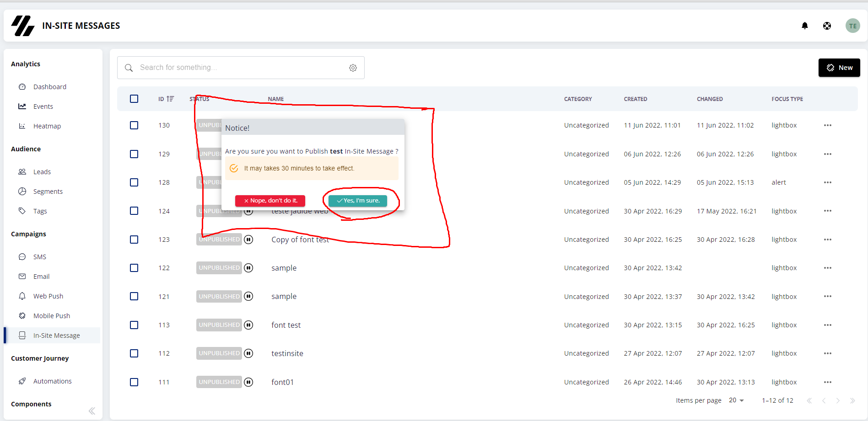Confirm with Yes, I'm sure button
Viewport: 868px width, 421px height.
[x=358, y=201]
